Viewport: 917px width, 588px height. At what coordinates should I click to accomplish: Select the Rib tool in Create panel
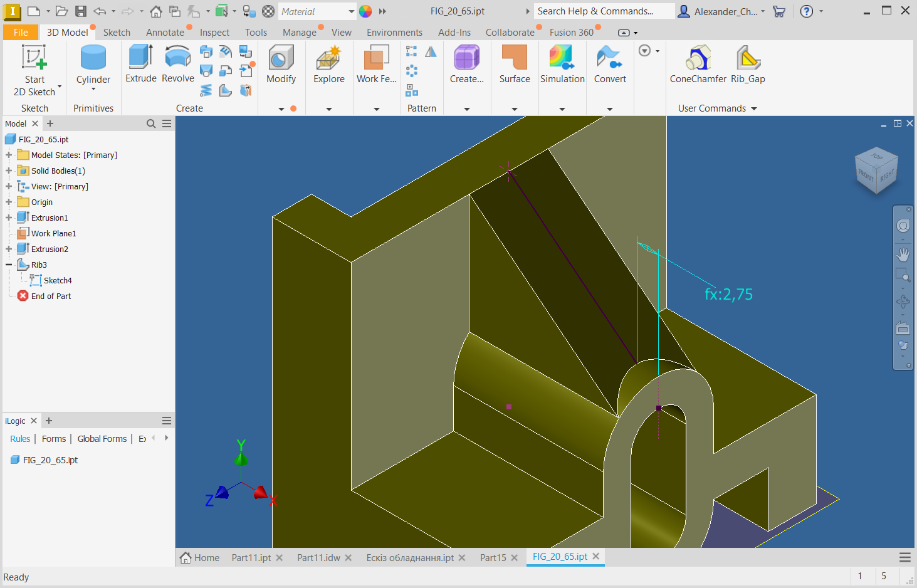pyautogui.click(x=226, y=90)
